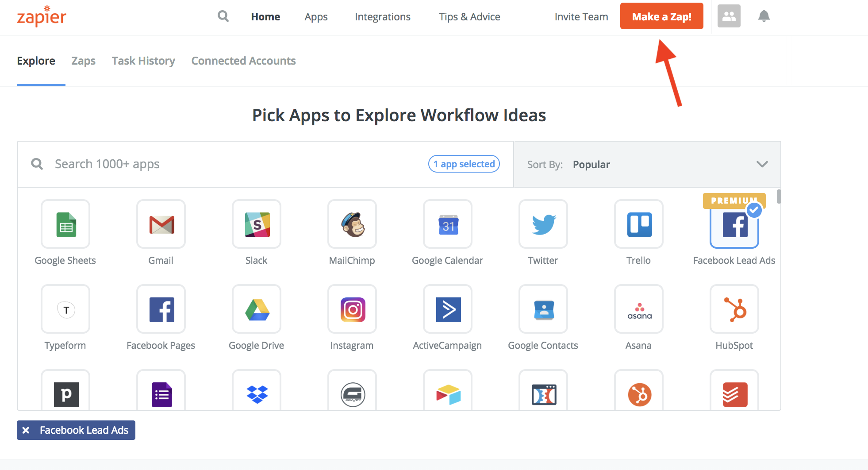The image size is (868, 470).
Task: Select the Google Contacts app icon
Action: [543, 309]
